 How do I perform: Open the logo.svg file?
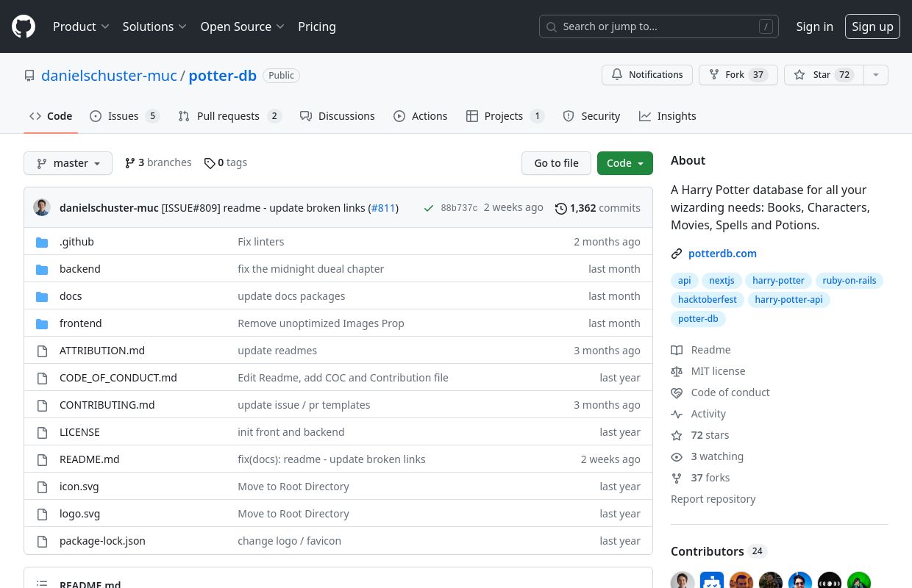point(79,514)
